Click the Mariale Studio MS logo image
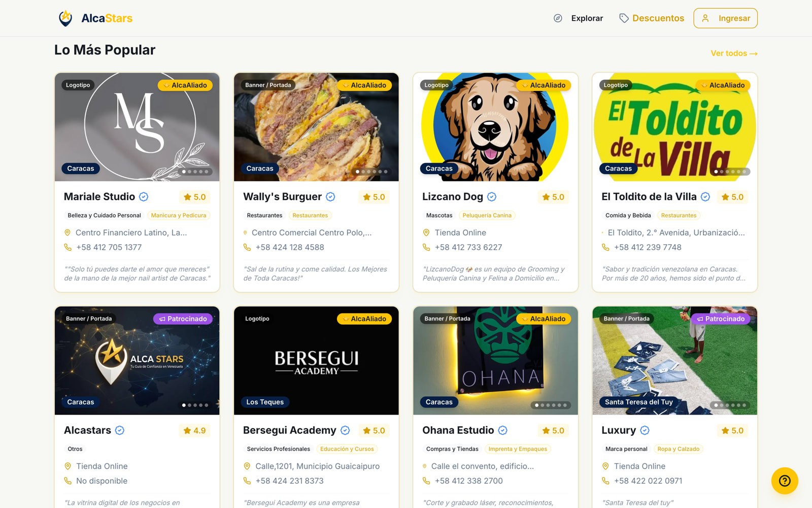This screenshot has width=812, height=508. tap(137, 127)
